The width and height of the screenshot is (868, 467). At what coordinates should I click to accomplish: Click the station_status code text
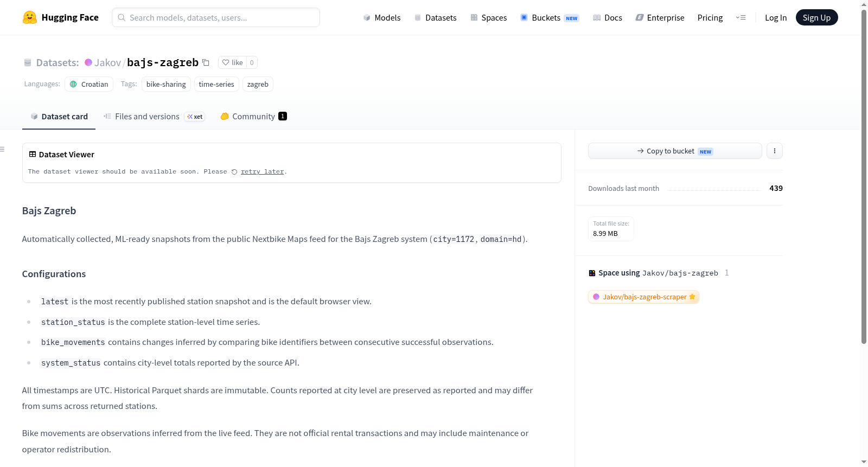click(73, 322)
